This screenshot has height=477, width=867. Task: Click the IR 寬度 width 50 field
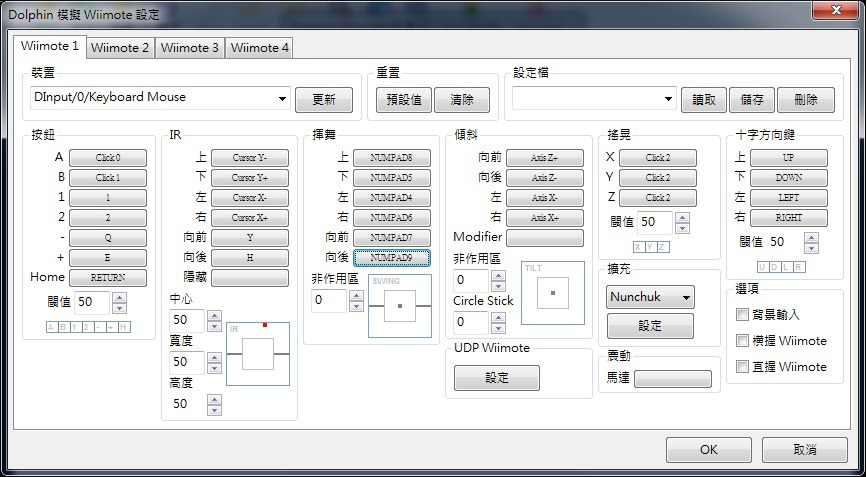pos(187,362)
